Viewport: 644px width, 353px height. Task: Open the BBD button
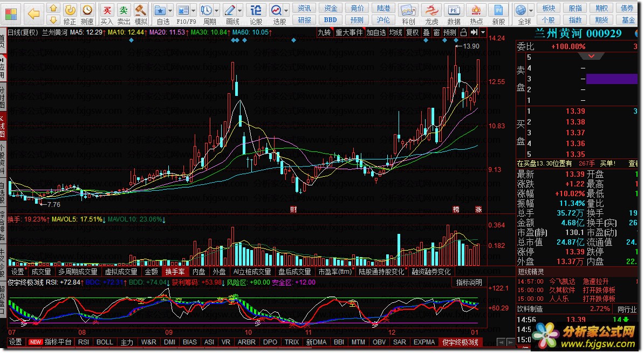pyautogui.click(x=331, y=20)
